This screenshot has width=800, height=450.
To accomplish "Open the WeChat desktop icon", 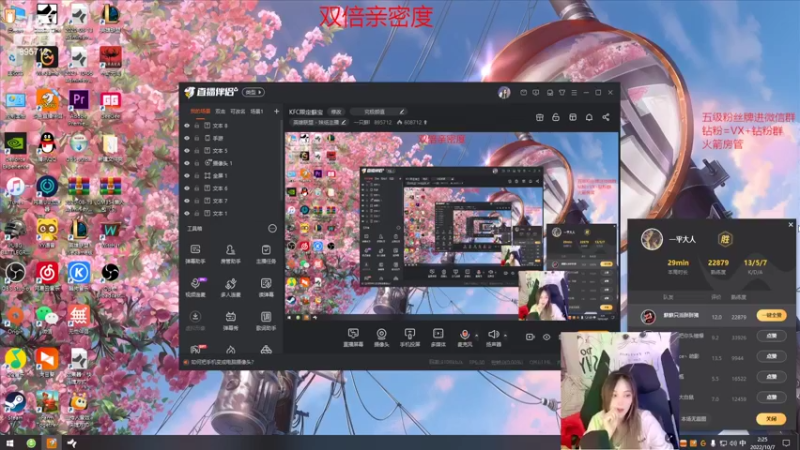I will (46, 321).
